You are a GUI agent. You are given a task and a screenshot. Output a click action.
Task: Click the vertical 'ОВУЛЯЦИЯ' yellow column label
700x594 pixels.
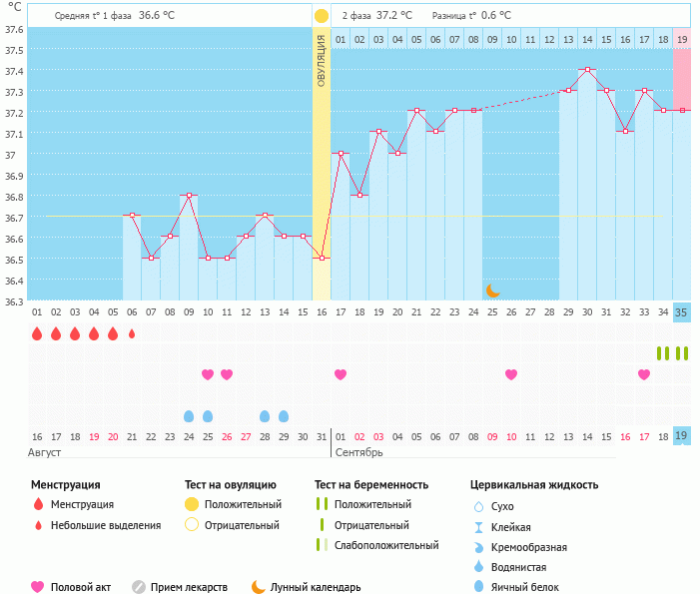[x=322, y=60]
